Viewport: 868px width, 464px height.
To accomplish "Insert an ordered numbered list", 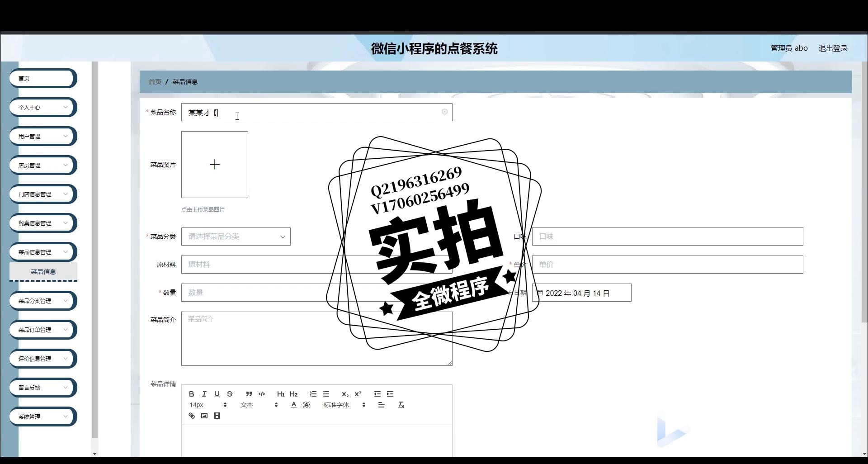I will point(313,394).
